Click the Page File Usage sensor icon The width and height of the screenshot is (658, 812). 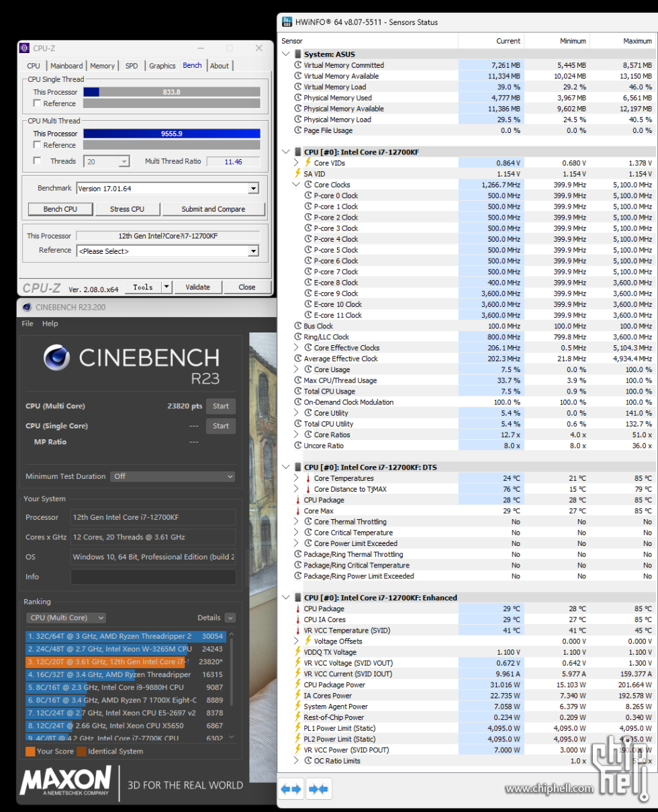click(298, 130)
